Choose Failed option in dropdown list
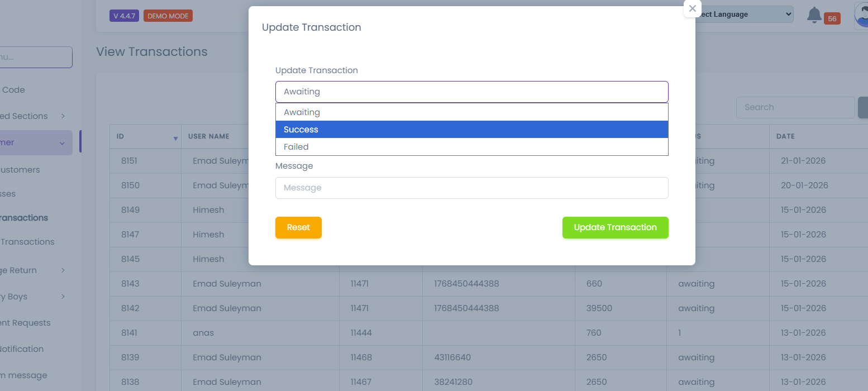The width and height of the screenshot is (868, 391). click(471, 147)
